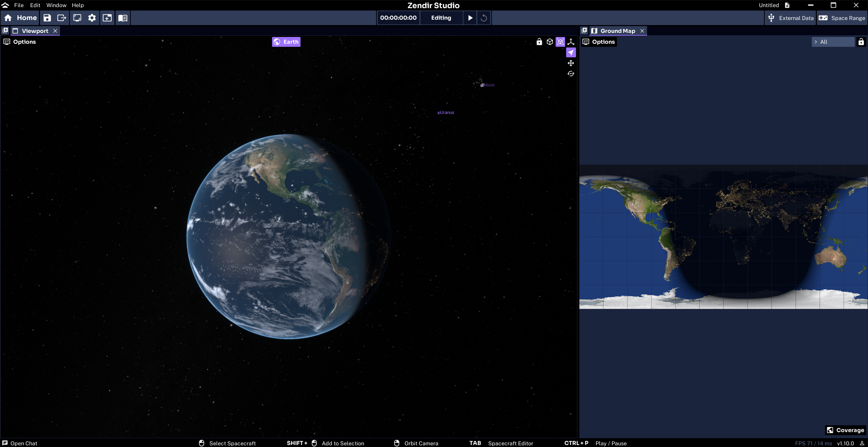Open settings with the gear icon

[x=92, y=18]
